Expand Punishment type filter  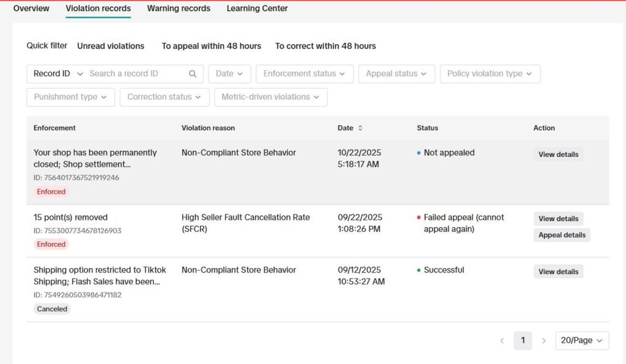(x=70, y=97)
